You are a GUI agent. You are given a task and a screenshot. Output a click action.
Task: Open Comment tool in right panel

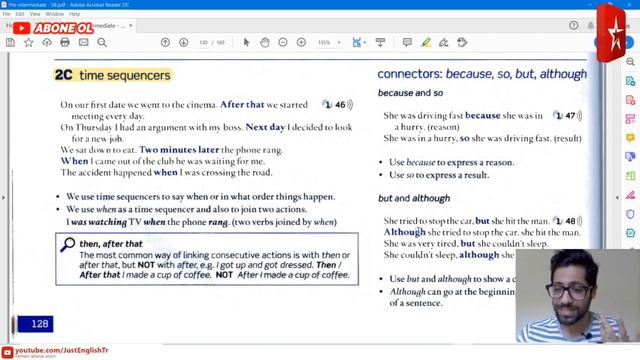(x=630, y=138)
